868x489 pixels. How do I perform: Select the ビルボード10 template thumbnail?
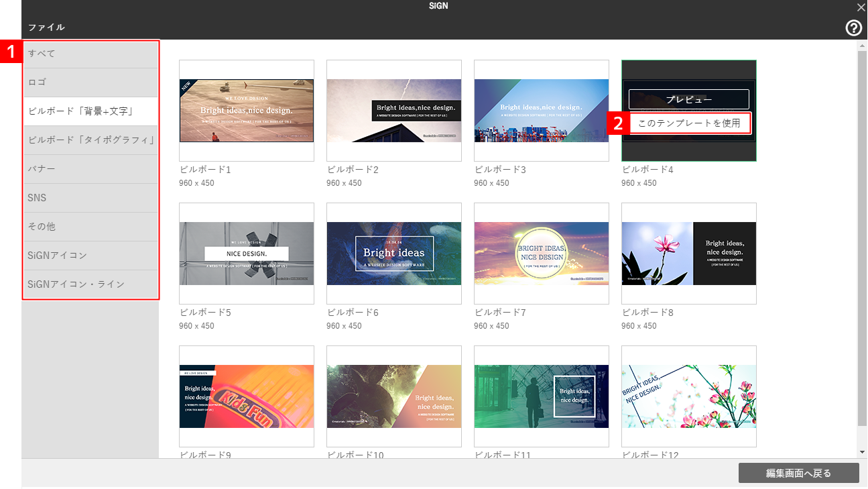click(394, 396)
